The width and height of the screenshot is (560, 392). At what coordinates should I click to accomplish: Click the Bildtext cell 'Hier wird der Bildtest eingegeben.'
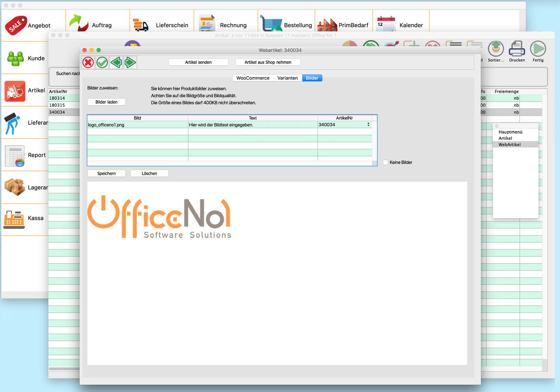coord(253,125)
